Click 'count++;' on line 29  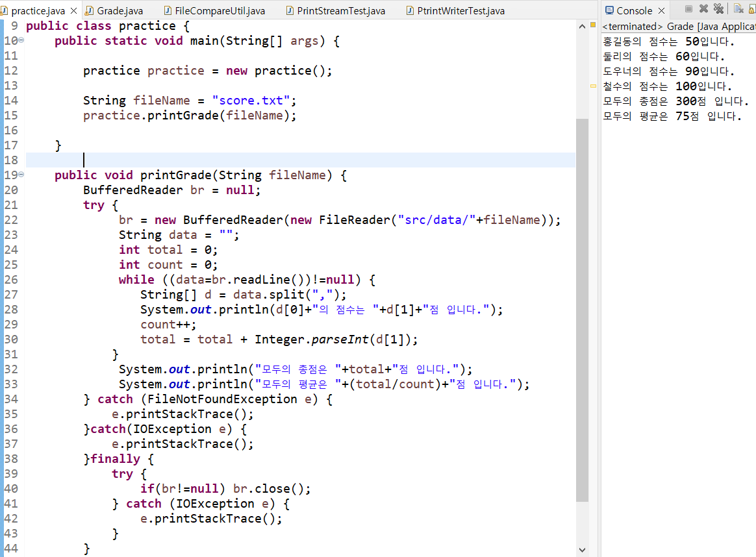click(x=168, y=325)
